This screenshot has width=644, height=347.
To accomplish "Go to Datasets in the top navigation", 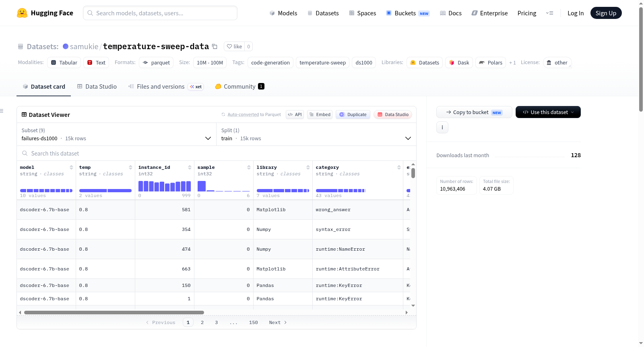I will click(323, 13).
